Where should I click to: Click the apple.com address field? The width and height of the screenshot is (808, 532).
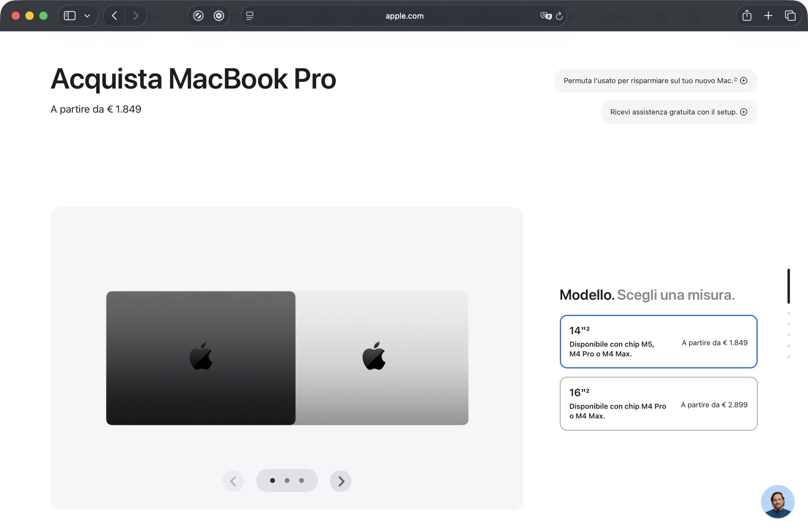tap(404, 15)
